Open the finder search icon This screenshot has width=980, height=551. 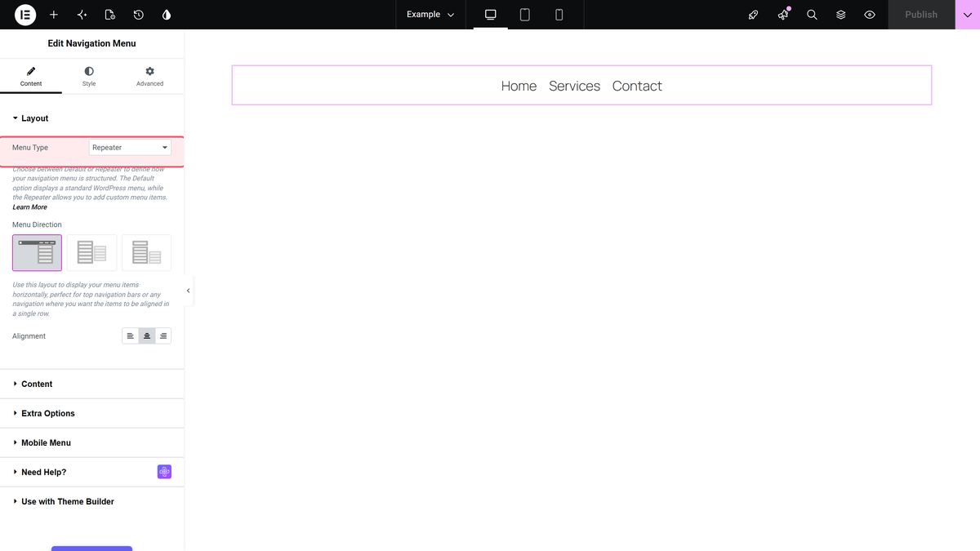pyautogui.click(x=812, y=15)
